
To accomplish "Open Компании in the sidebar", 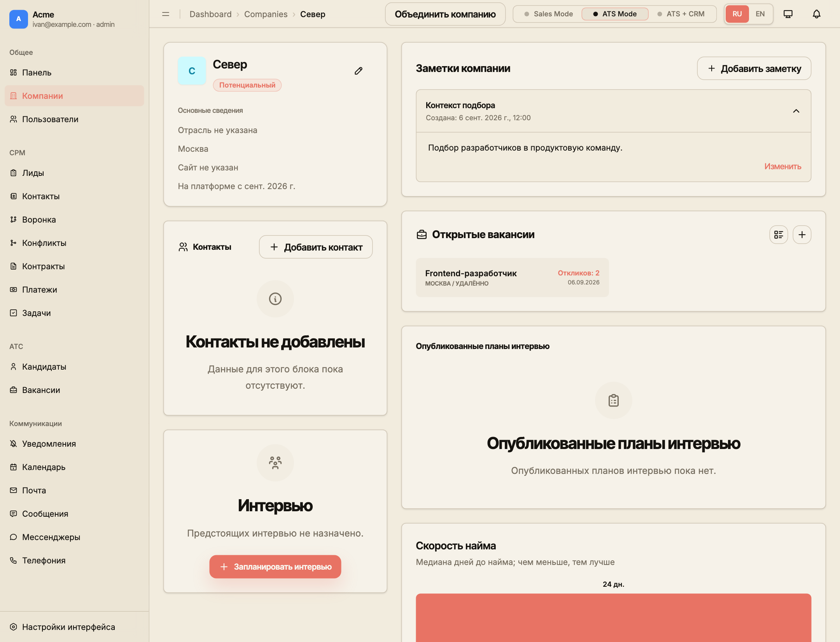I will 74,96.
